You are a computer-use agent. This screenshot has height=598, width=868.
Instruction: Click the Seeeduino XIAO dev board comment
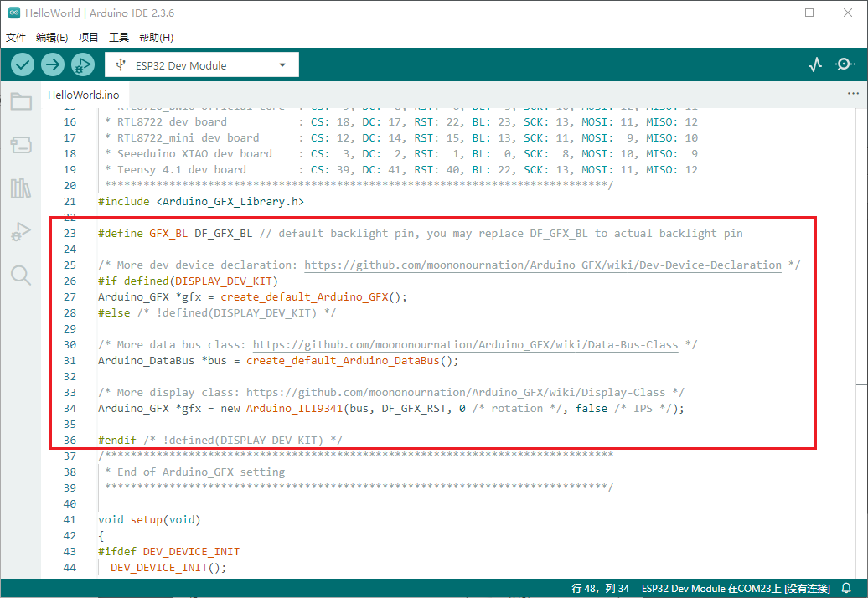coord(194,154)
